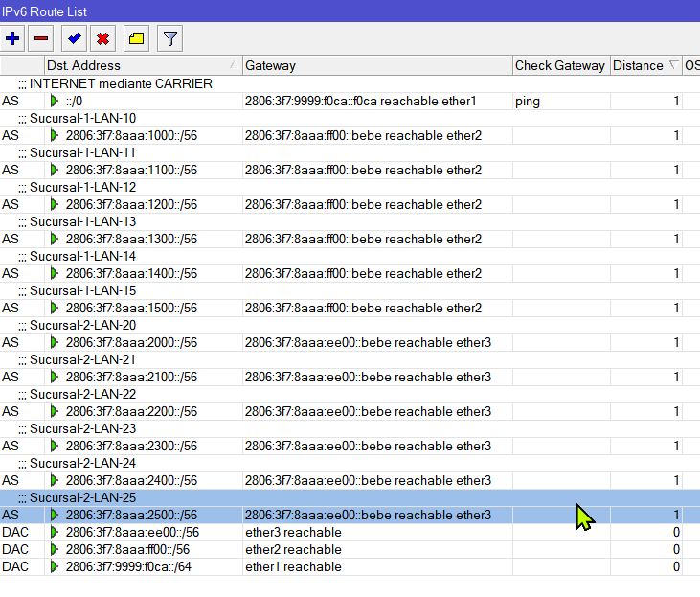
Task: Open the funnel Filter tool
Action: click(x=169, y=38)
